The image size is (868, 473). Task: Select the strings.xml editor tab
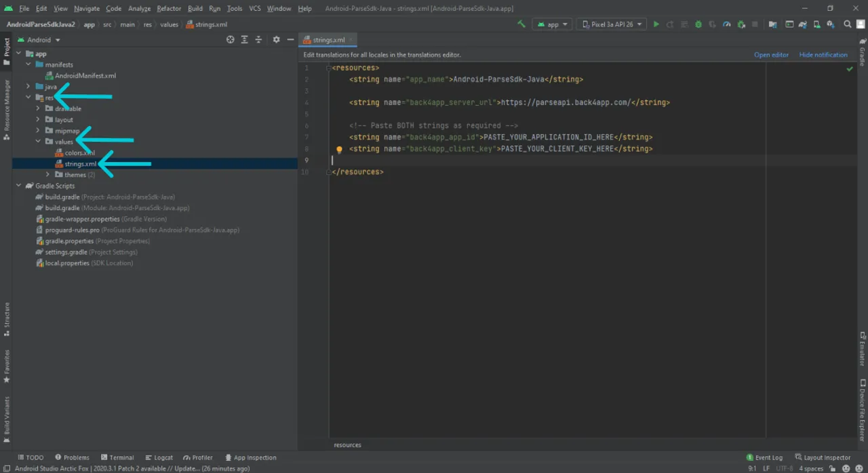coord(326,40)
